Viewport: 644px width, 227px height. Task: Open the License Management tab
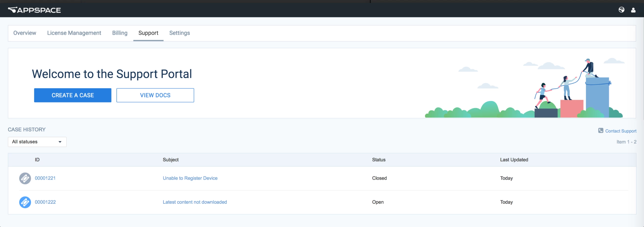(x=74, y=33)
